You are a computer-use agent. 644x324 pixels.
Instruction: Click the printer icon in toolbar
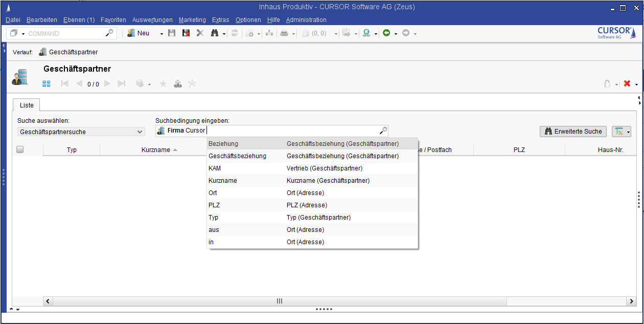click(x=284, y=33)
